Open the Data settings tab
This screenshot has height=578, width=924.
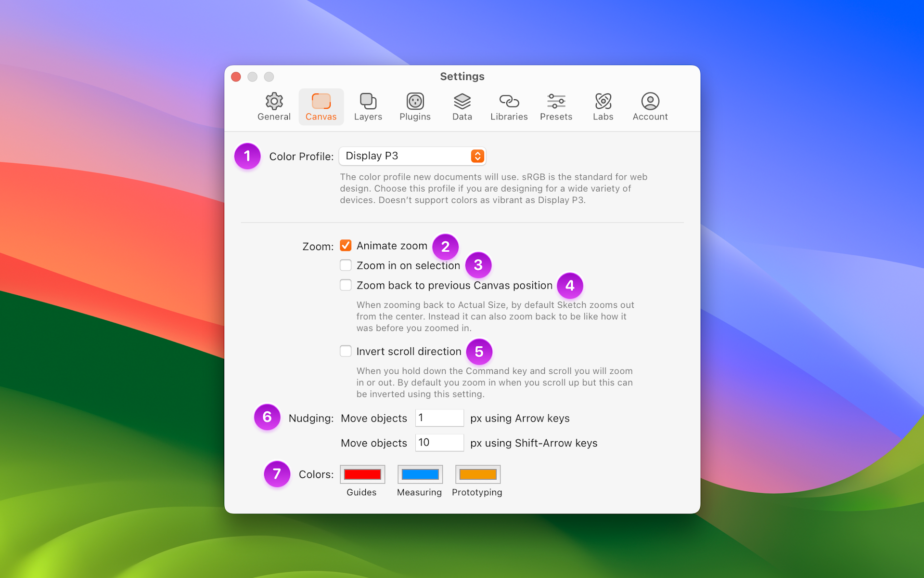[x=462, y=107]
